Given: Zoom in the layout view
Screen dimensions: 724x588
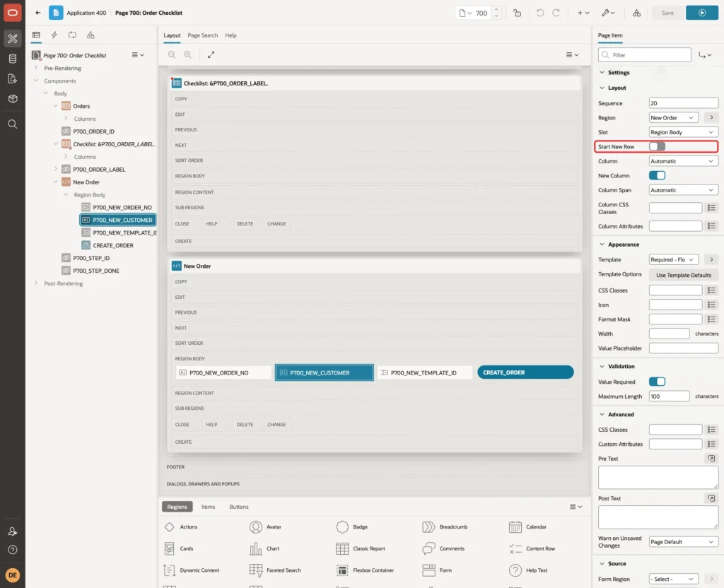Looking at the screenshot, I should pyautogui.click(x=187, y=55).
